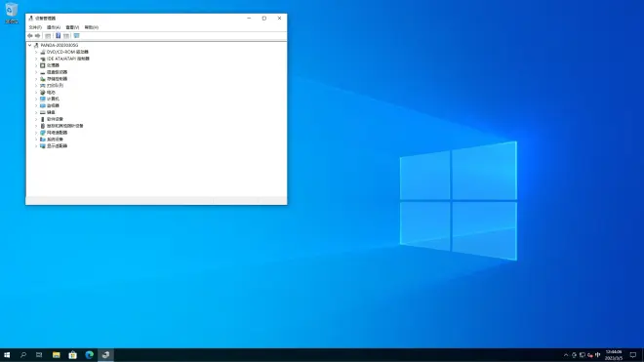Click the network tray icon
This screenshot has width=644, height=362.
tap(582, 355)
